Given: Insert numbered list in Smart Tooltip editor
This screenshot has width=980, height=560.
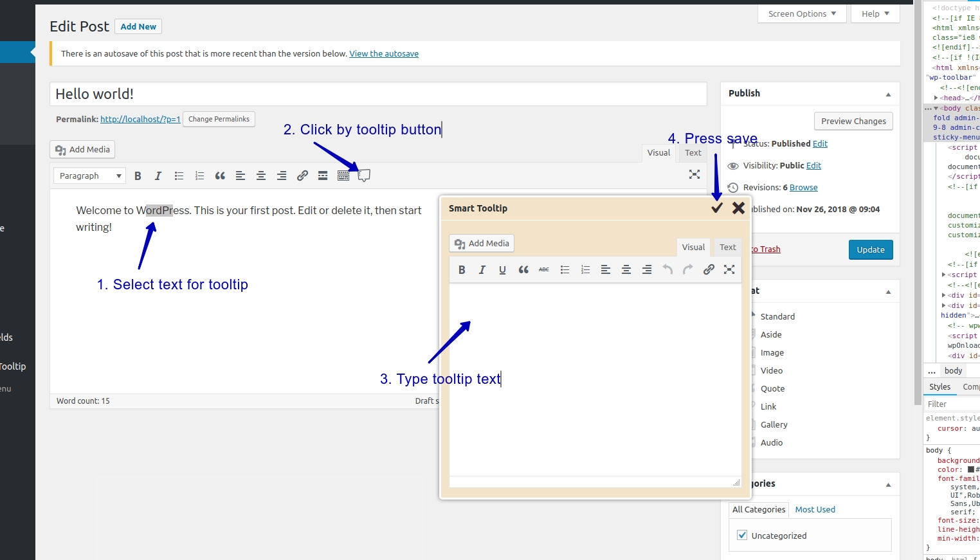Looking at the screenshot, I should point(585,269).
